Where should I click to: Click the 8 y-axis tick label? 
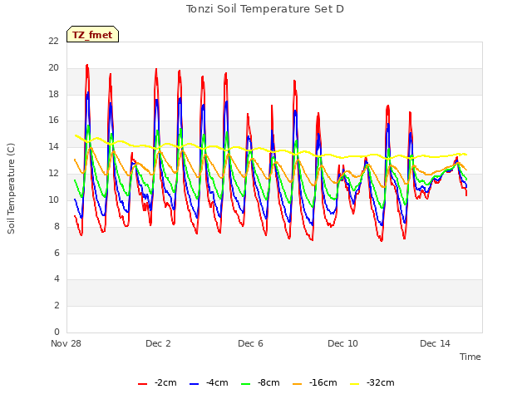point(57,226)
